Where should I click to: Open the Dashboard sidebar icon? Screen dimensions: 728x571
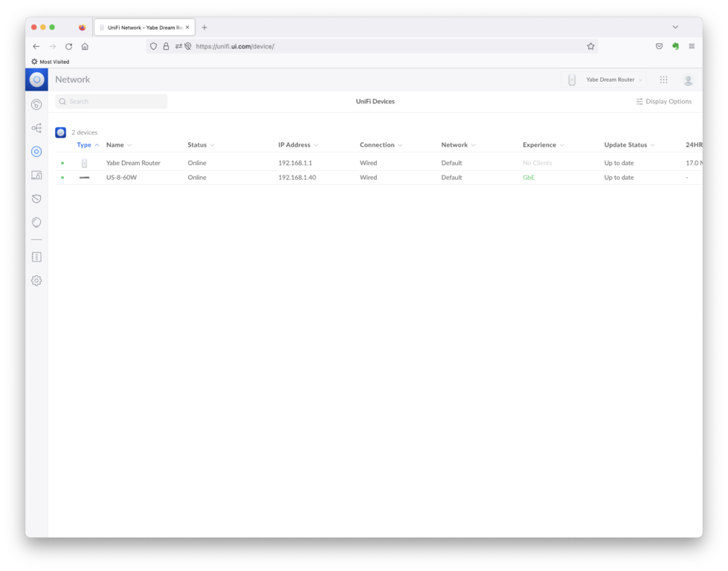36,104
